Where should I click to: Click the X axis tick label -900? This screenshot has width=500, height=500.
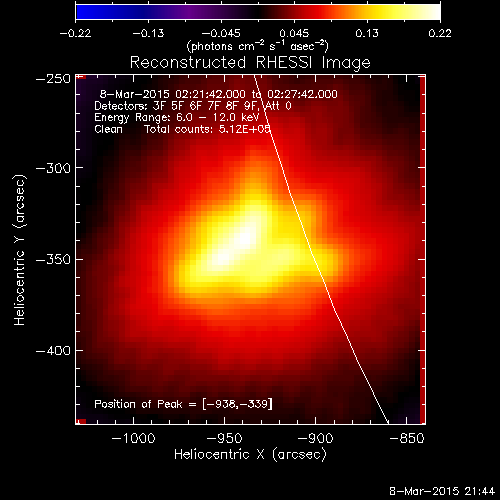pyautogui.click(x=315, y=438)
